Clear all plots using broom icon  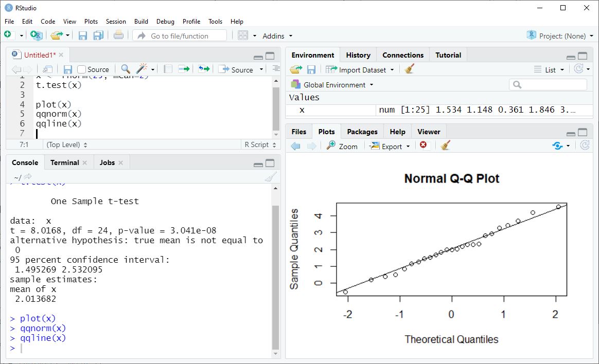[446, 146]
